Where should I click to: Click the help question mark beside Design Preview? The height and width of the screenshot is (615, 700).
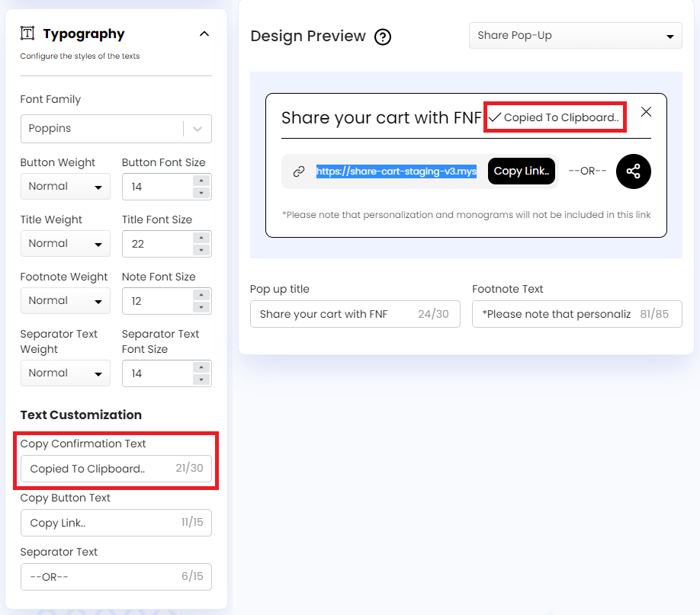coord(383,37)
